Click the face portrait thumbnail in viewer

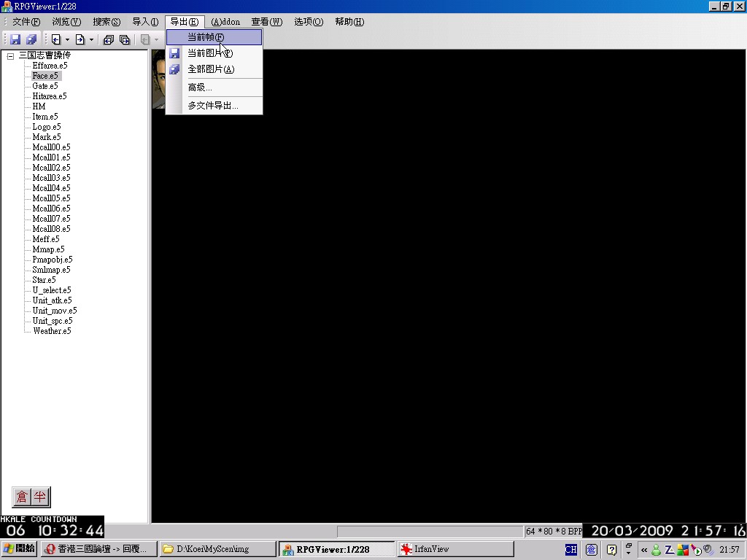(x=158, y=79)
